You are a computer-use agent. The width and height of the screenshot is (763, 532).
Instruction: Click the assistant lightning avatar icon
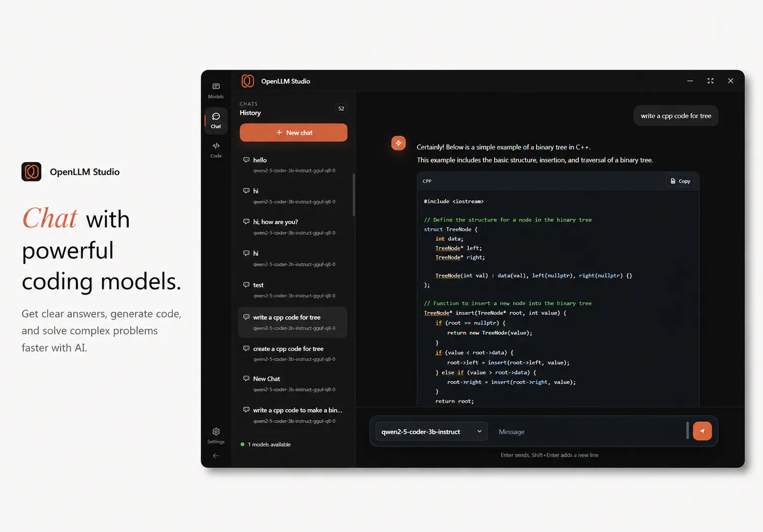399,143
